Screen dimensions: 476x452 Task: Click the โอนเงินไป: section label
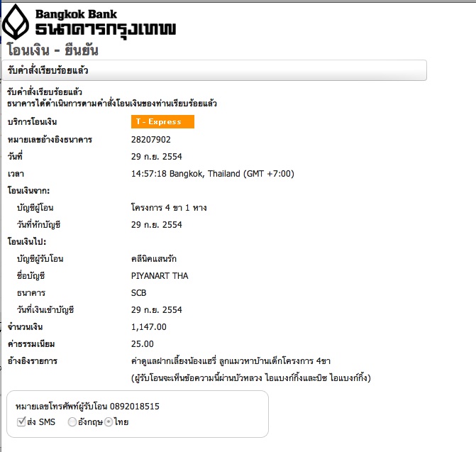pyautogui.click(x=27, y=242)
